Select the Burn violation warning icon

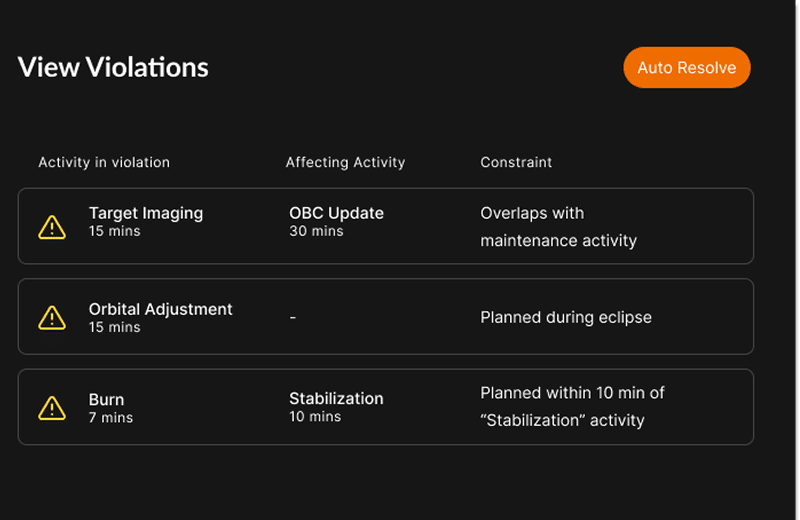point(52,408)
